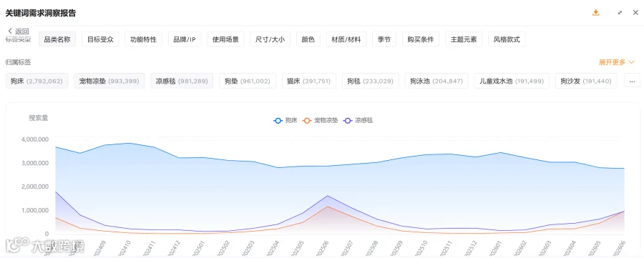
Task: Click the fullscreen expand arrows icon
Action: tap(620, 13)
